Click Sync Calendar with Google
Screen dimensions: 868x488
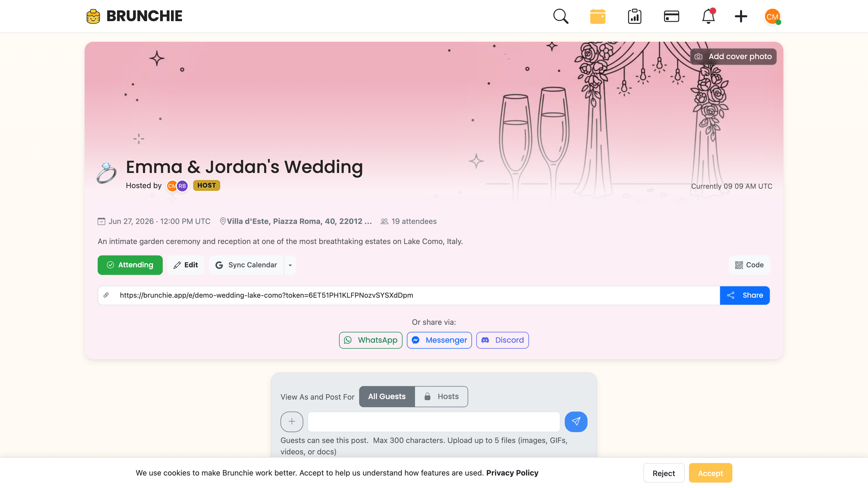tap(246, 265)
